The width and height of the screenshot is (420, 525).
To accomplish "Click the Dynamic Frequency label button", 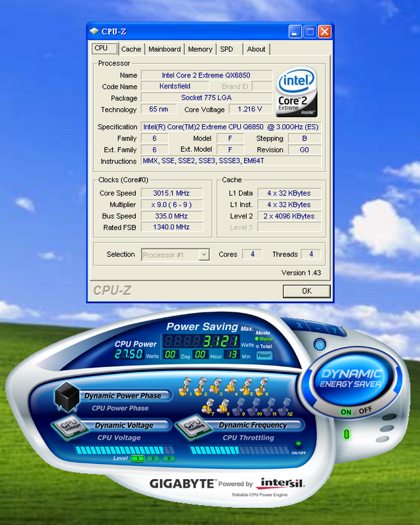I will point(257,425).
